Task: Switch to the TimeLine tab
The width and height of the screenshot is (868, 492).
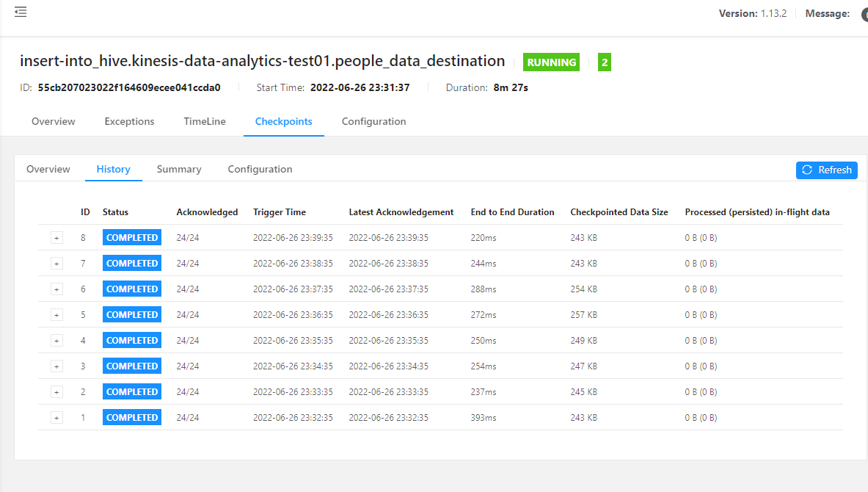Action: tap(205, 121)
